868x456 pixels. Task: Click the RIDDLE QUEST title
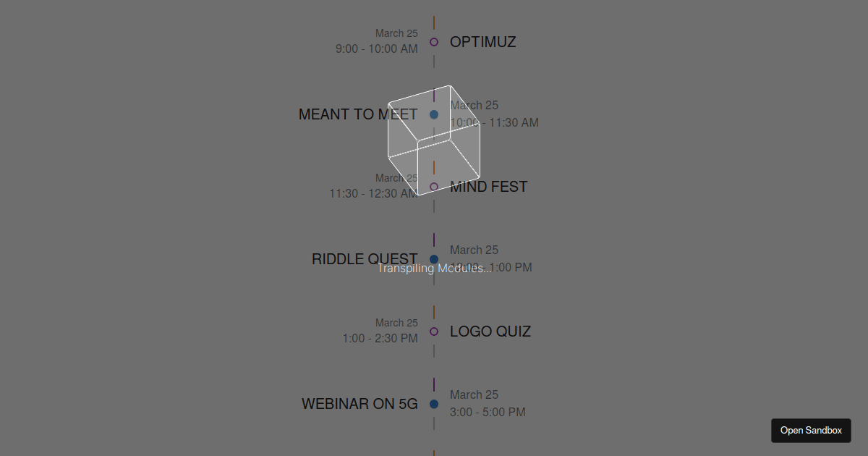[x=365, y=258]
